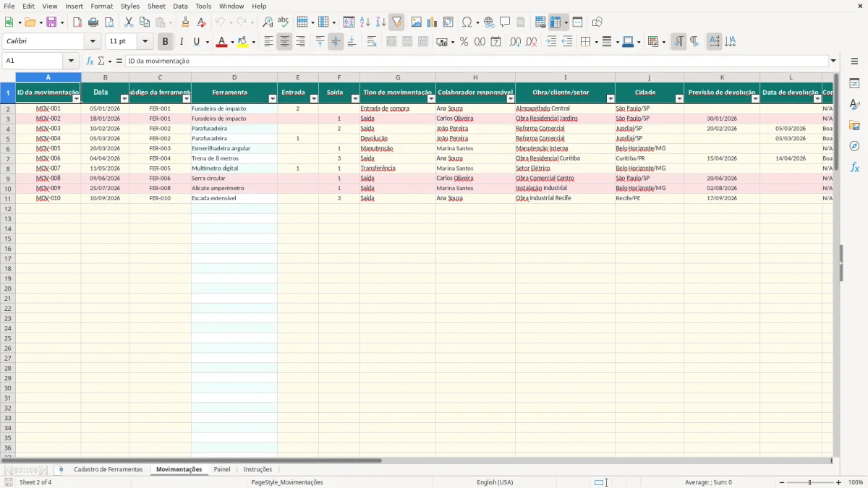Cut selection with the scissors icon

(129, 22)
